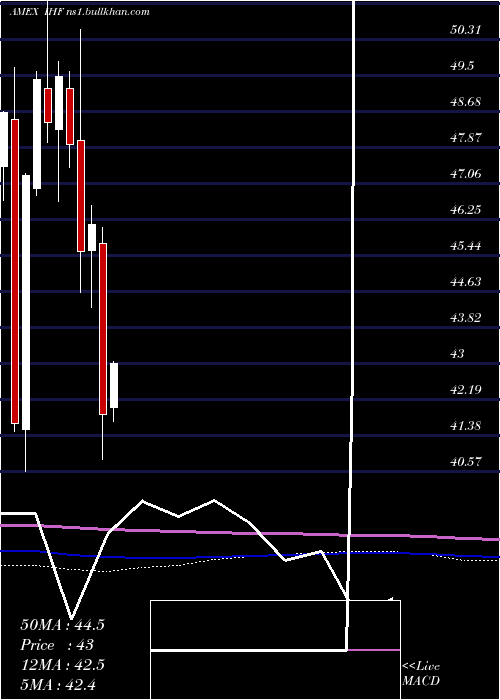Click the 5MA : 42.4 readout
This screenshot has height=700, width=500.
point(58,684)
